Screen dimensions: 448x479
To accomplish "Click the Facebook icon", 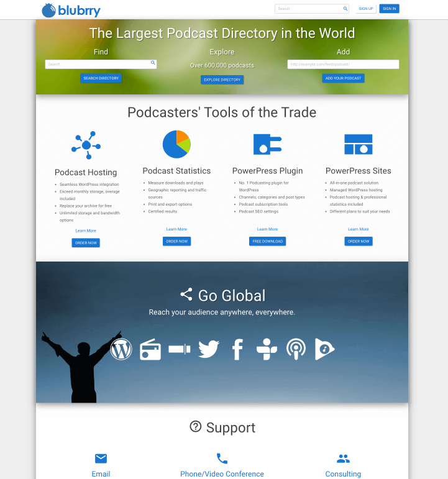I will tap(237, 350).
